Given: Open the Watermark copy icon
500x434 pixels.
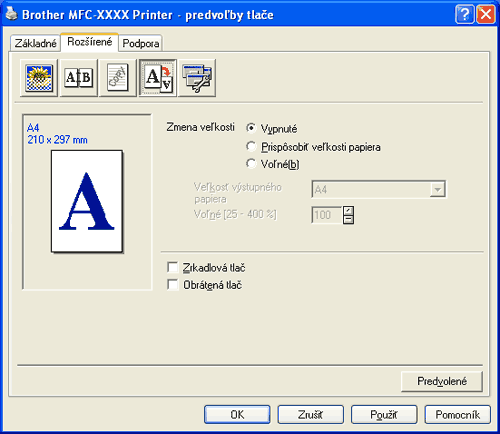Looking at the screenshot, I should point(118,78).
